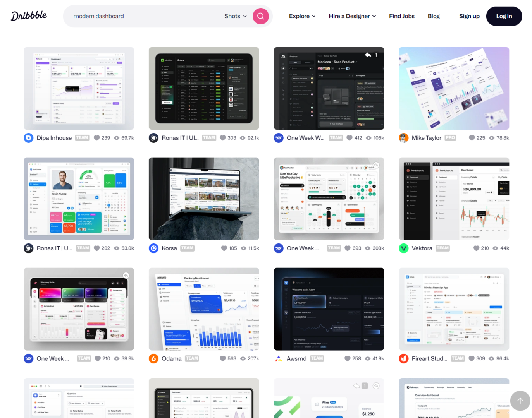Click the TEAM badge beside Vektora

[442, 248]
